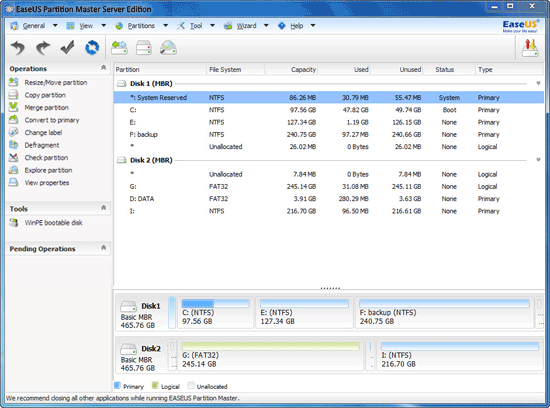Viewport: 550px width, 408px height.
Task: Click Merge partition operation link
Action: [x=46, y=108]
